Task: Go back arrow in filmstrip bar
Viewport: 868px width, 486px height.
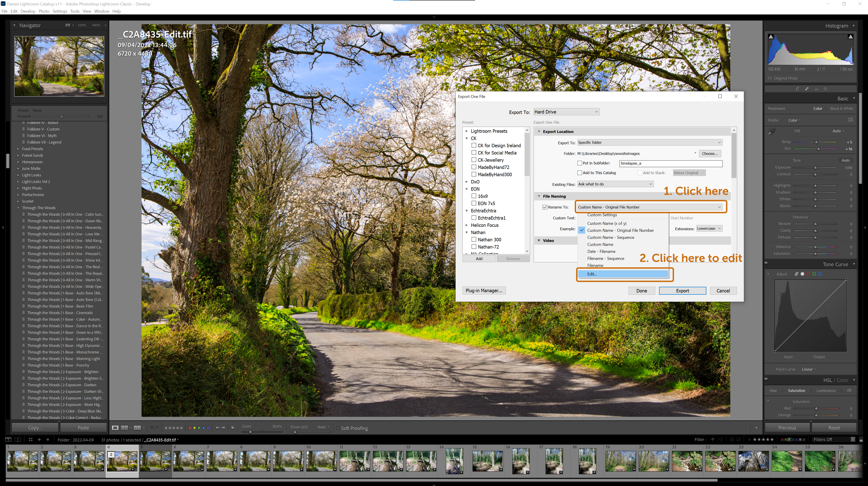Action: point(39,439)
